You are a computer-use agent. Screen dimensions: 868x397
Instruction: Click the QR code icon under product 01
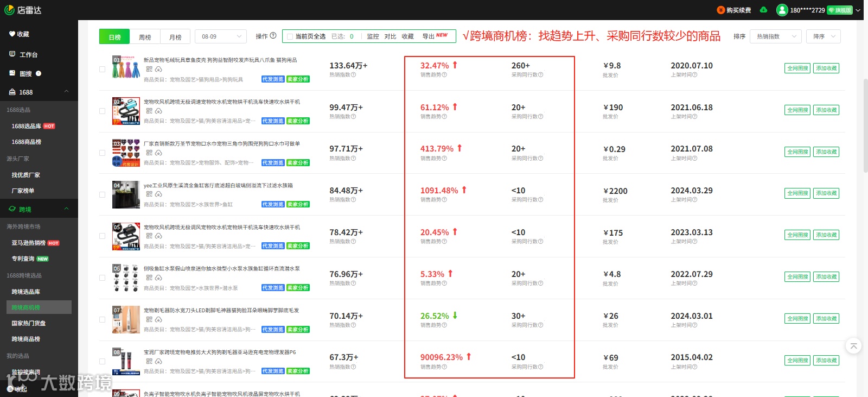tap(149, 69)
